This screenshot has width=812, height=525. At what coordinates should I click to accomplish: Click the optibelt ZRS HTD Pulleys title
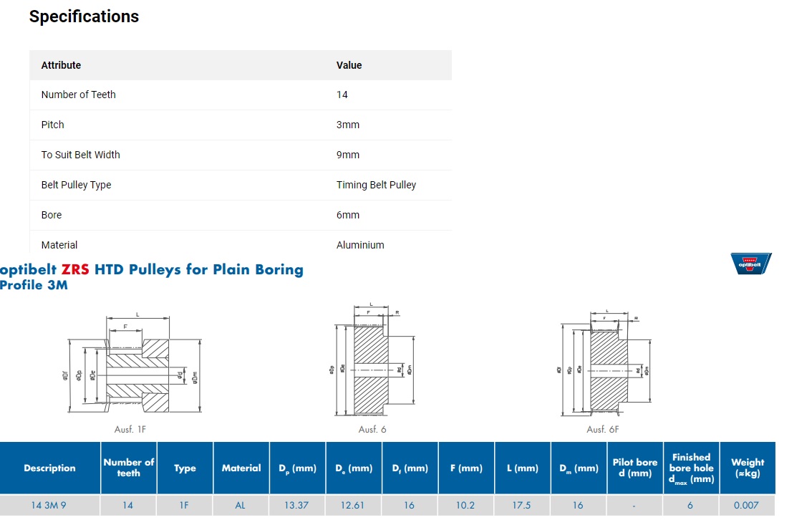pos(152,269)
